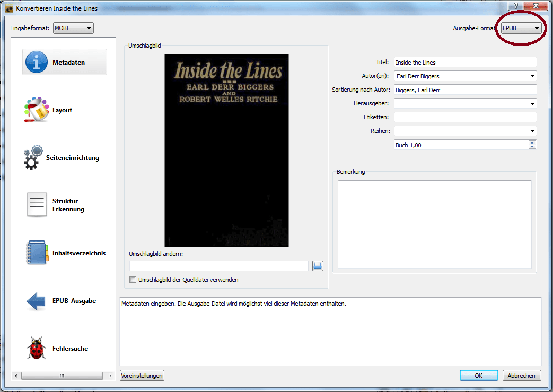Click the help question mark in title bar

tap(515, 6)
